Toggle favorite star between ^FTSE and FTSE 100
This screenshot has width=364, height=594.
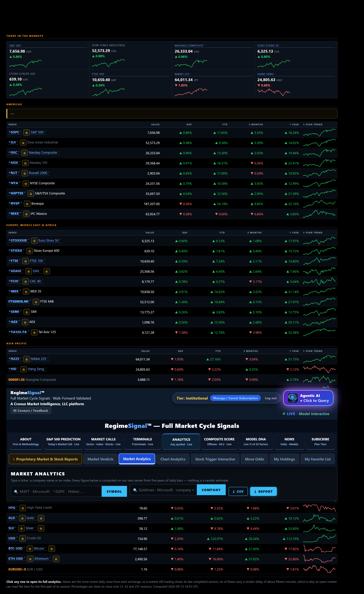pos(26,261)
